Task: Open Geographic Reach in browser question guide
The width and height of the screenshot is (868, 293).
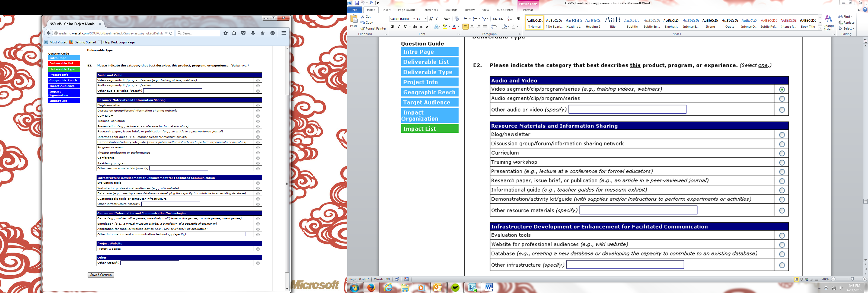Action: [64, 80]
